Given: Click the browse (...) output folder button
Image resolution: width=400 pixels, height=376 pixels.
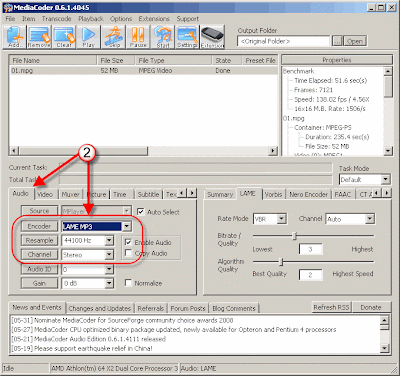Looking at the screenshot, I should coord(337,41).
